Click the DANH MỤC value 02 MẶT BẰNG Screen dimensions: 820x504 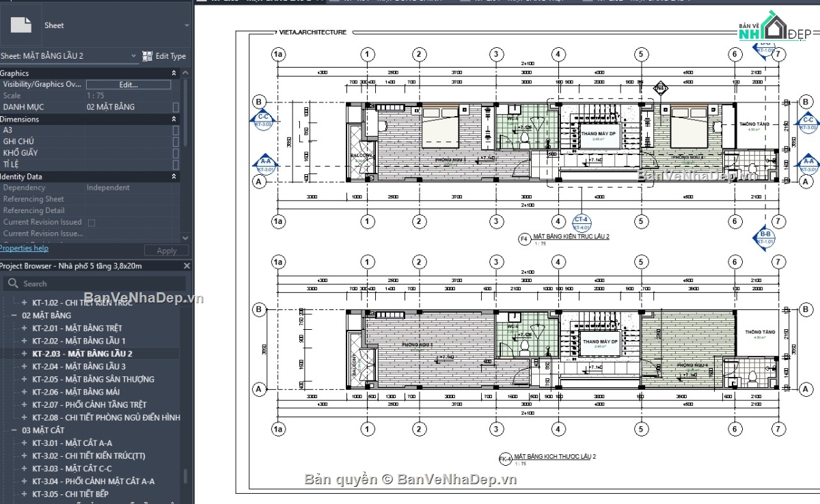pyautogui.click(x=111, y=107)
